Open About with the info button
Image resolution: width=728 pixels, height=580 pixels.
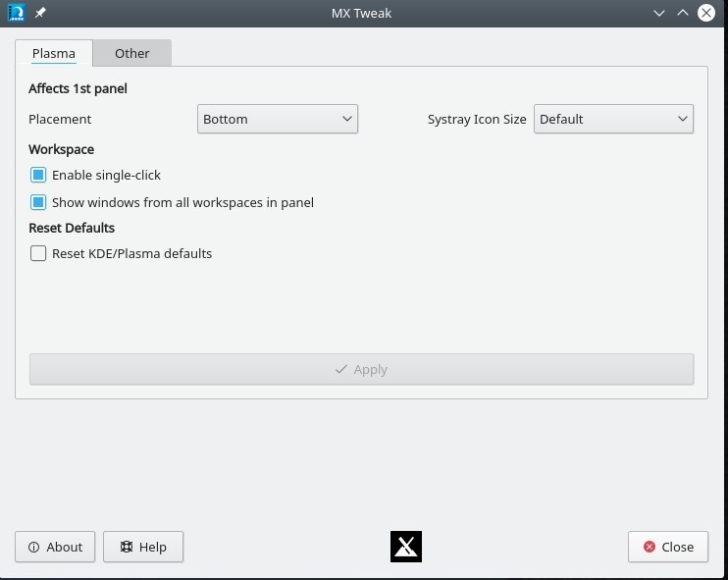coord(55,547)
